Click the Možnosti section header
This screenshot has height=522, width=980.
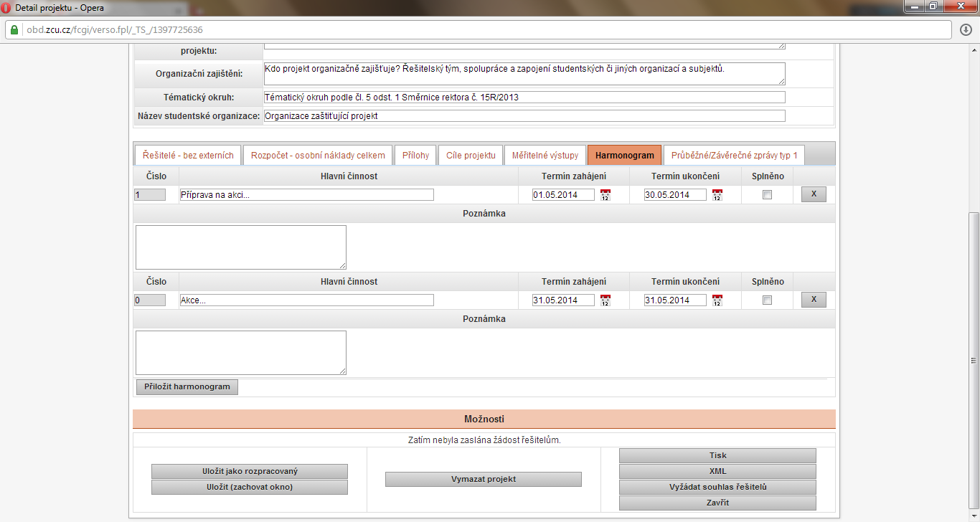coord(484,419)
